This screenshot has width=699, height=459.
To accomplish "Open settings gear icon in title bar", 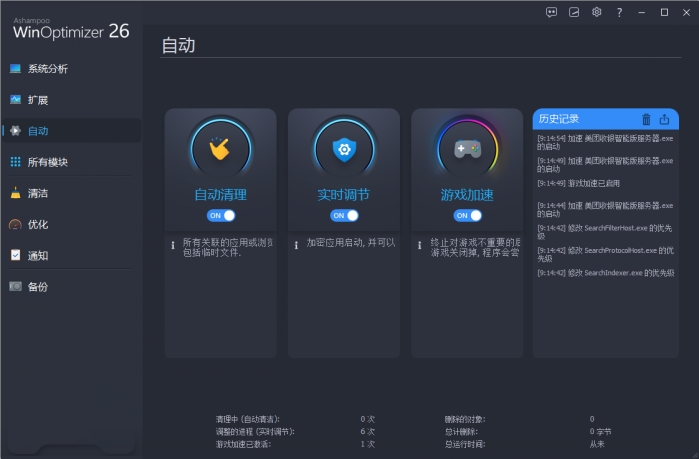I will [x=596, y=12].
